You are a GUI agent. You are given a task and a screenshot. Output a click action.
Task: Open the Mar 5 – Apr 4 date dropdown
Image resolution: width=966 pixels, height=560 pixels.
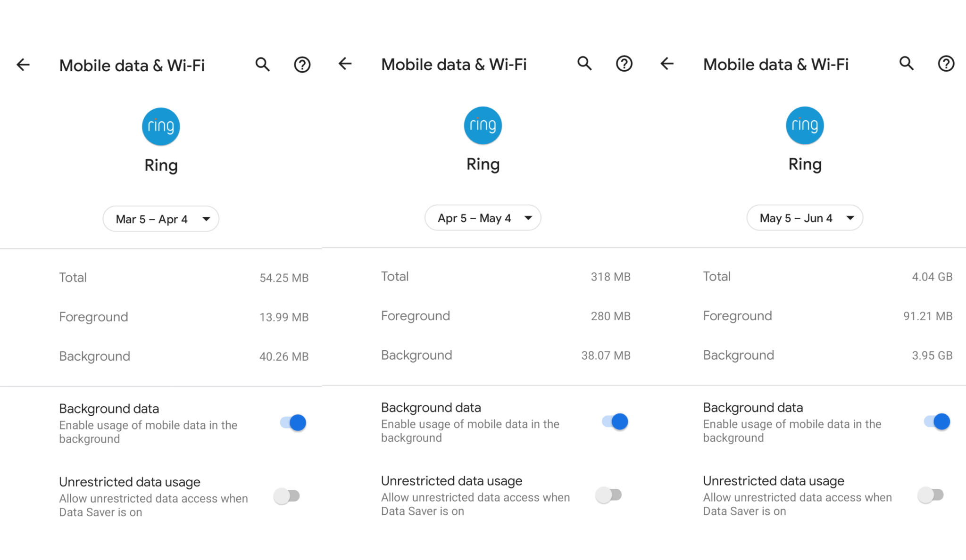click(x=161, y=219)
